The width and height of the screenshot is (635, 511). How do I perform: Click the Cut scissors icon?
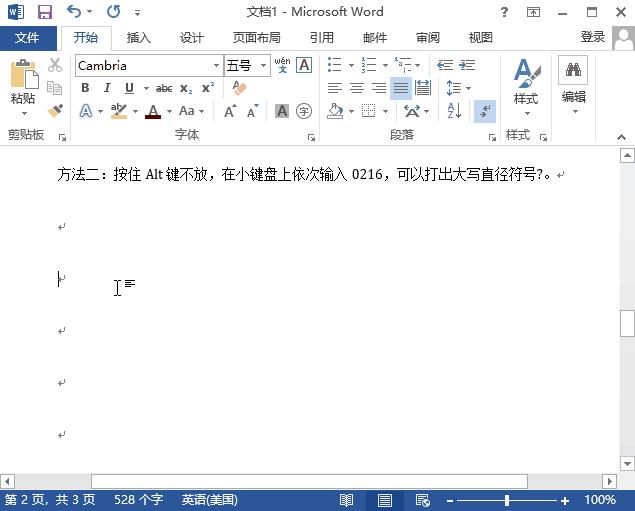pos(55,65)
